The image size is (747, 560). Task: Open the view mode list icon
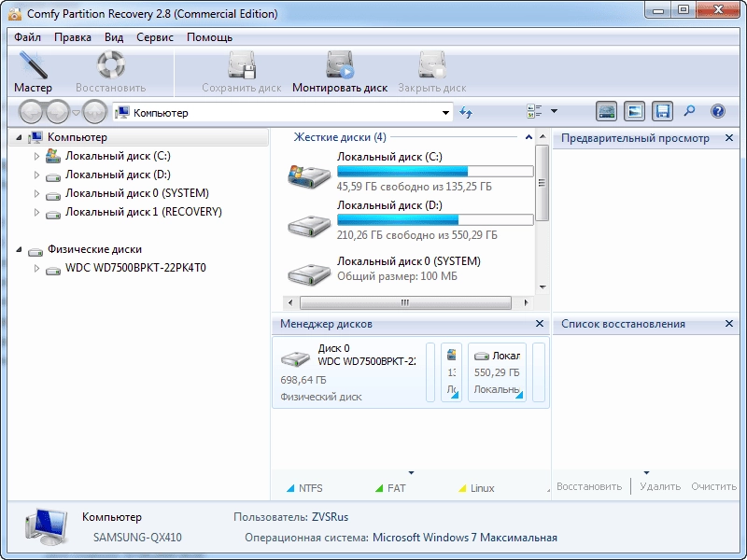pos(534,111)
